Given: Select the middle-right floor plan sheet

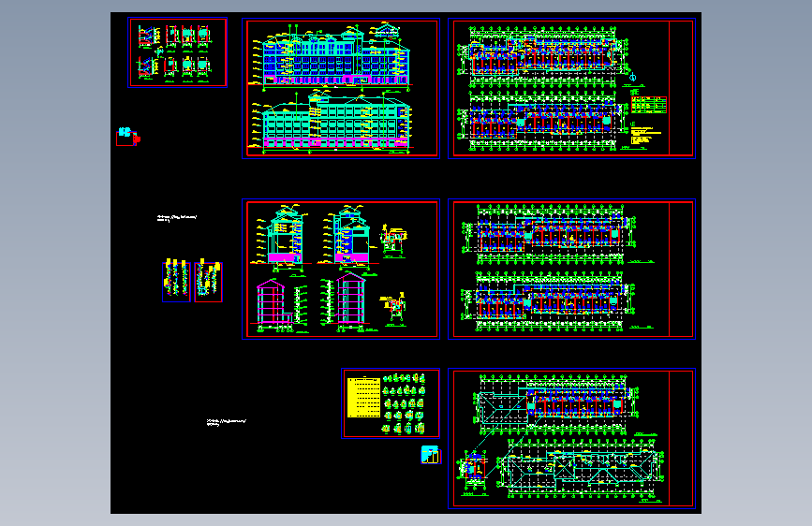Looking at the screenshot, I should tap(571, 270).
